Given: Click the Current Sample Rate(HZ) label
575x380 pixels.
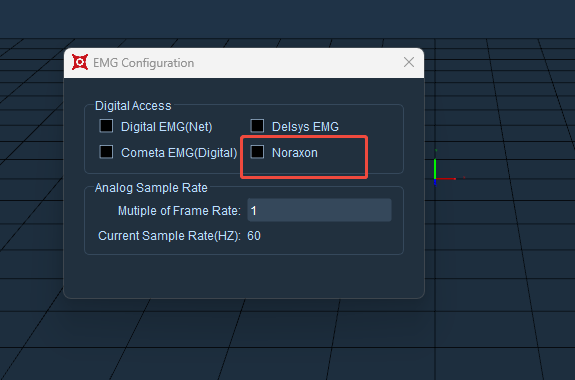Looking at the screenshot, I should [x=169, y=236].
